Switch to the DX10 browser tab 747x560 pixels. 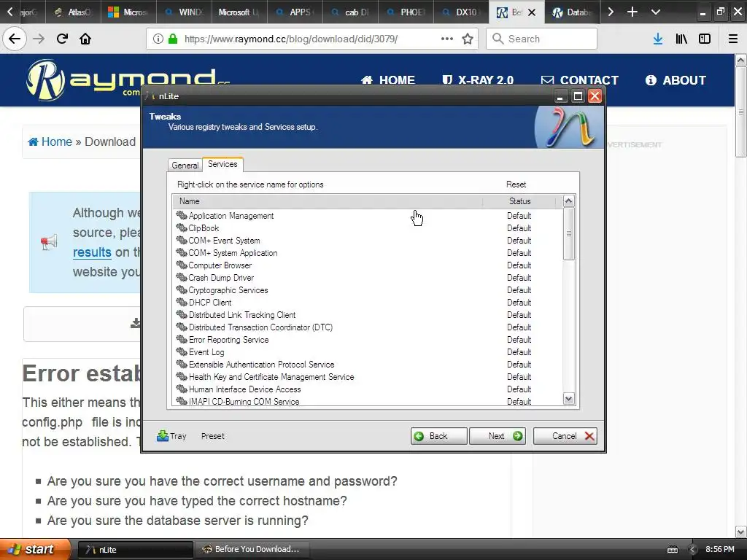pyautogui.click(x=461, y=12)
